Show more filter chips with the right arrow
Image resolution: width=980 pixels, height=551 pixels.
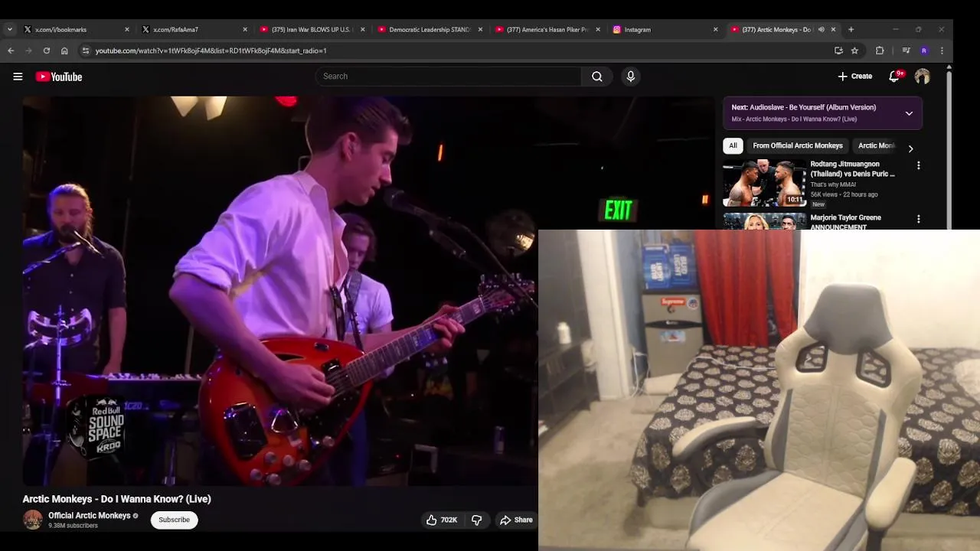pyautogui.click(x=910, y=148)
